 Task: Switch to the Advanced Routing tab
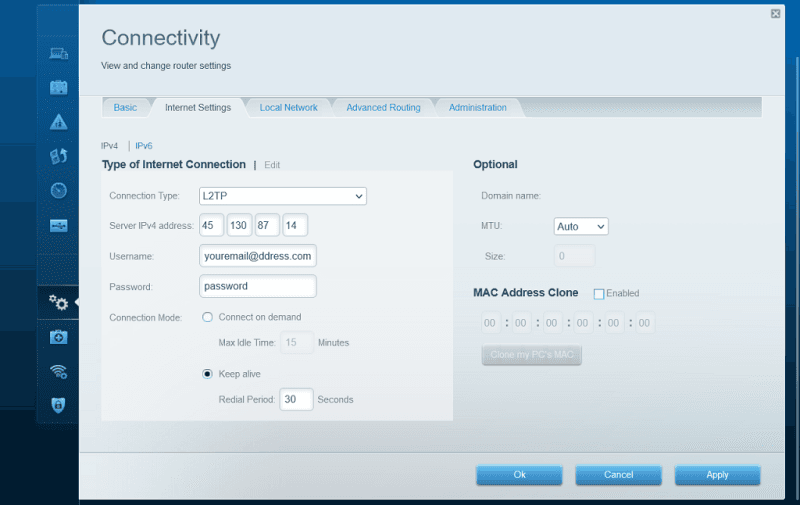coord(383,108)
